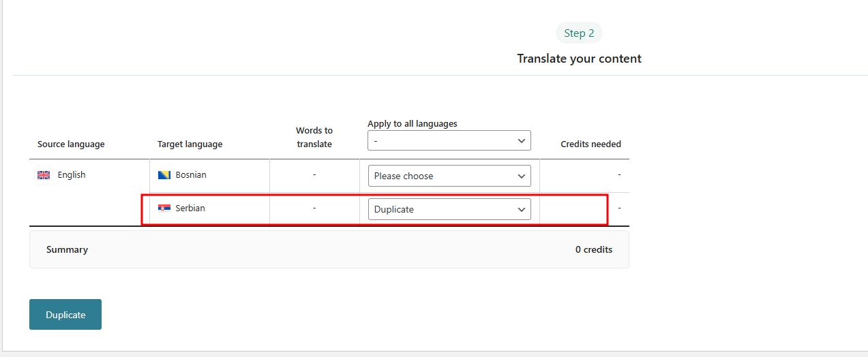868x357 pixels.
Task: Click the Credits needed column header
Action: [590, 144]
